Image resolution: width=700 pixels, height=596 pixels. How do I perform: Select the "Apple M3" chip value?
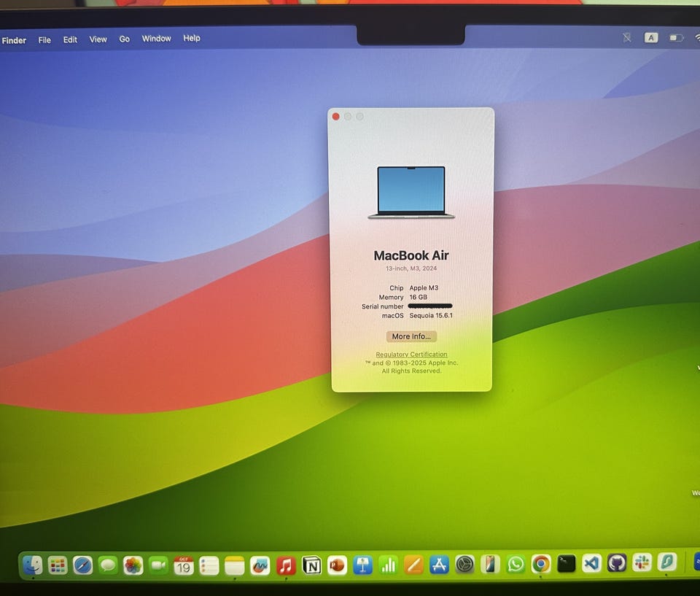click(424, 287)
